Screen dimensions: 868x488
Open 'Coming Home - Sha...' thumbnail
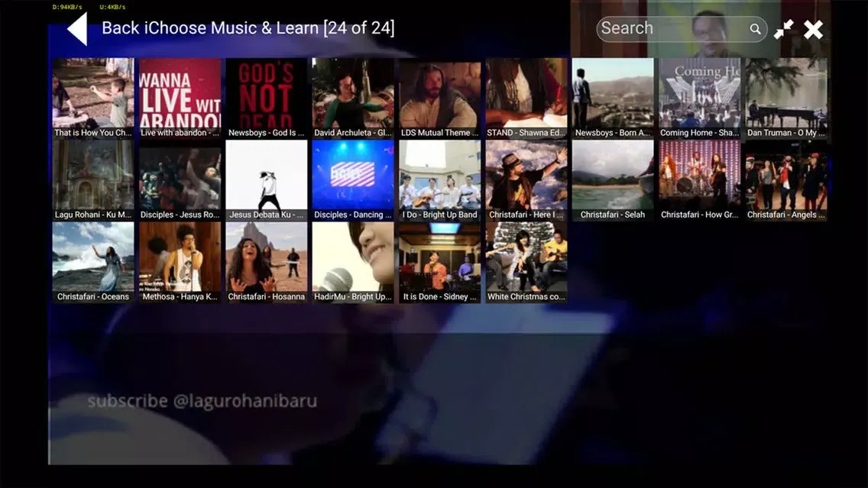click(699, 98)
